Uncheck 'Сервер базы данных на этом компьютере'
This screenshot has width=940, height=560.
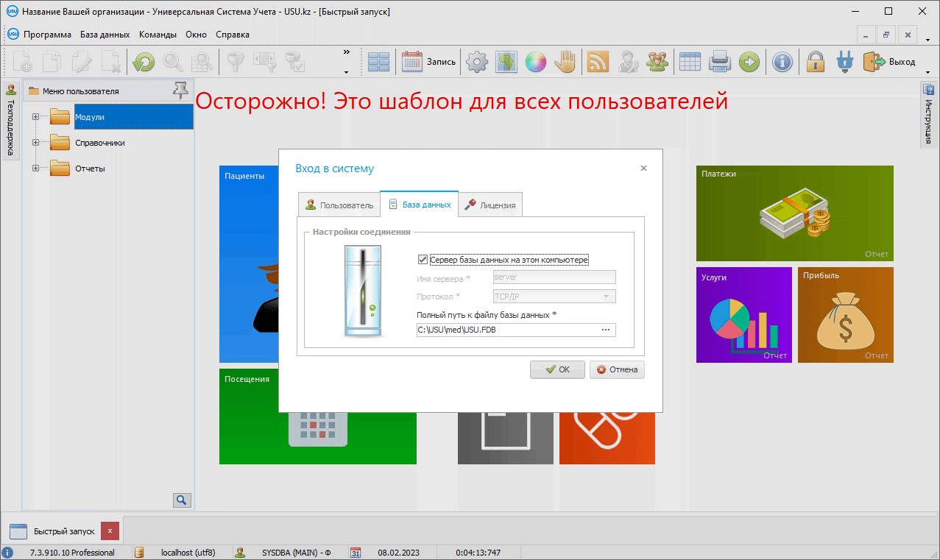[423, 260]
